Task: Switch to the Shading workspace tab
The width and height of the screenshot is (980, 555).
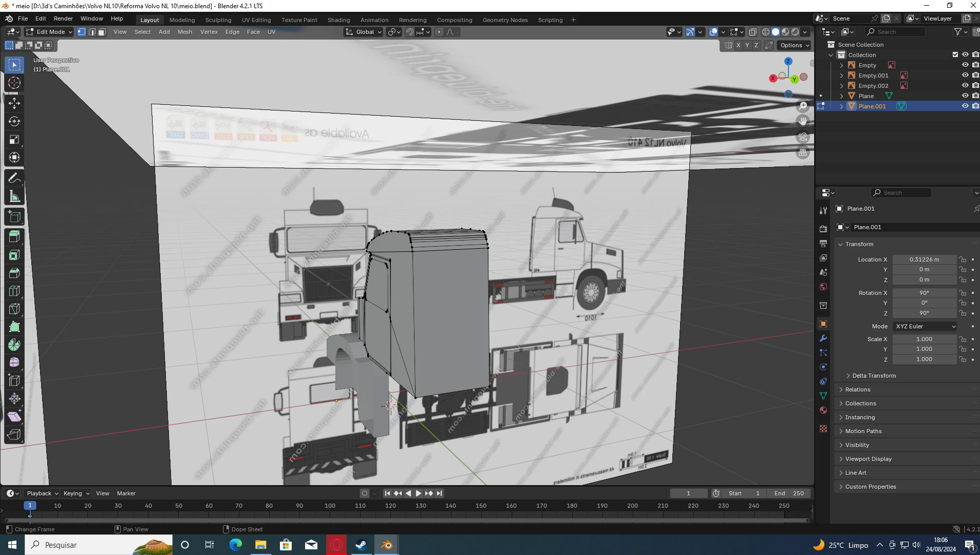Action: (x=339, y=20)
